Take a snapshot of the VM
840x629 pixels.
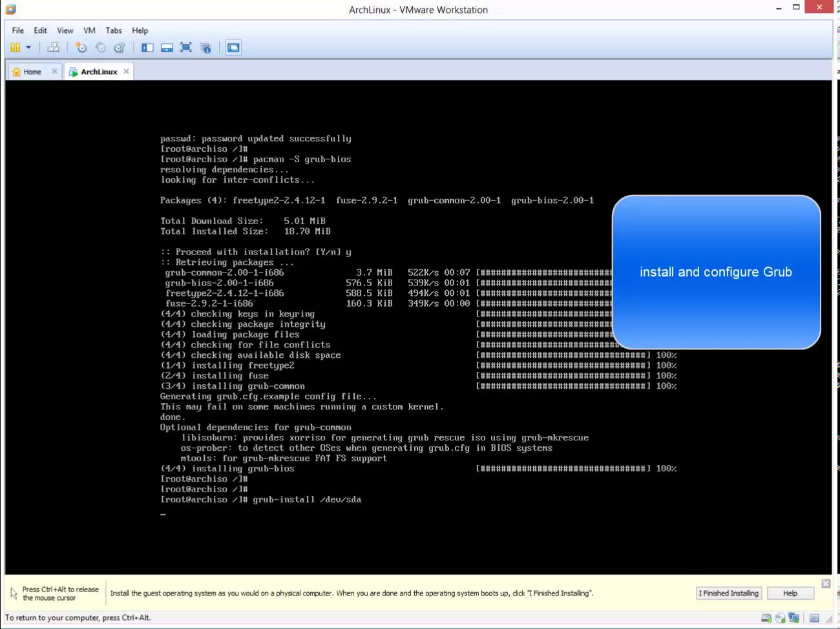[81, 47]
